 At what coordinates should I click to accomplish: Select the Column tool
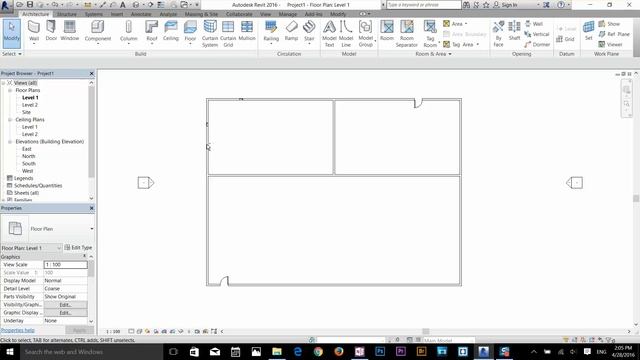(x=129, y=32)
